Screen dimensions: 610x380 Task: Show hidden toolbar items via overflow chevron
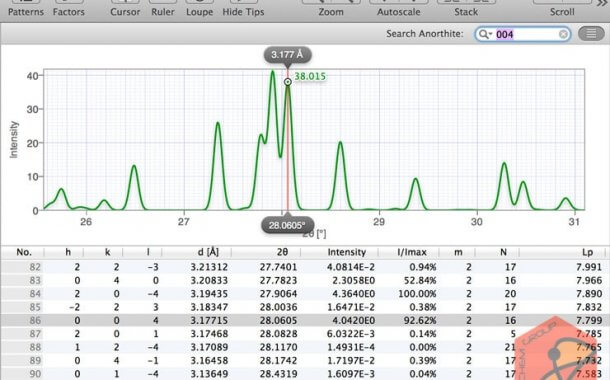pyautogui.click(x=602, y=4)
